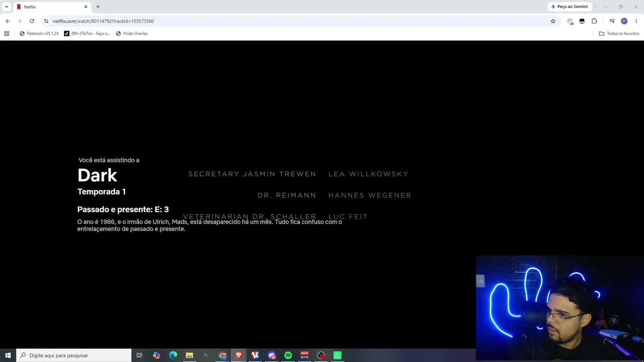Viewport: 644px width, 362px height.
Task: Open Copilot from the taskbar
Action: tap(156, 355)
